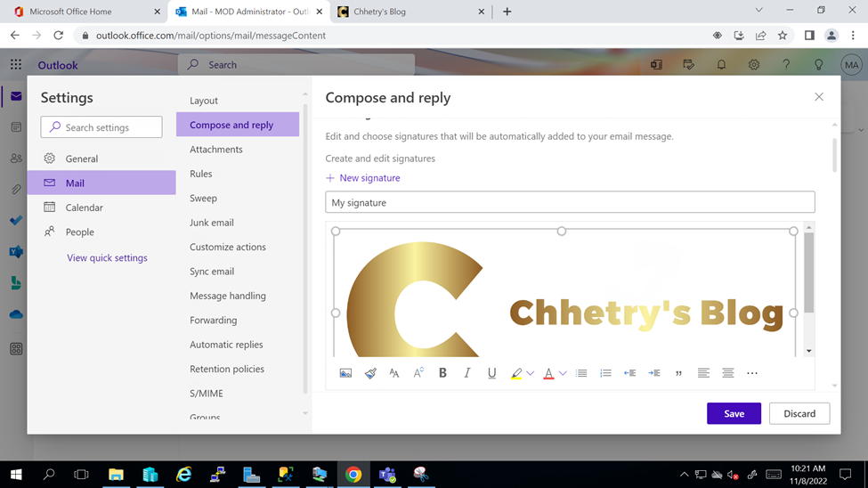The image size is (868, 488).
Task: Increase the indent
Action: pos(654,373)
